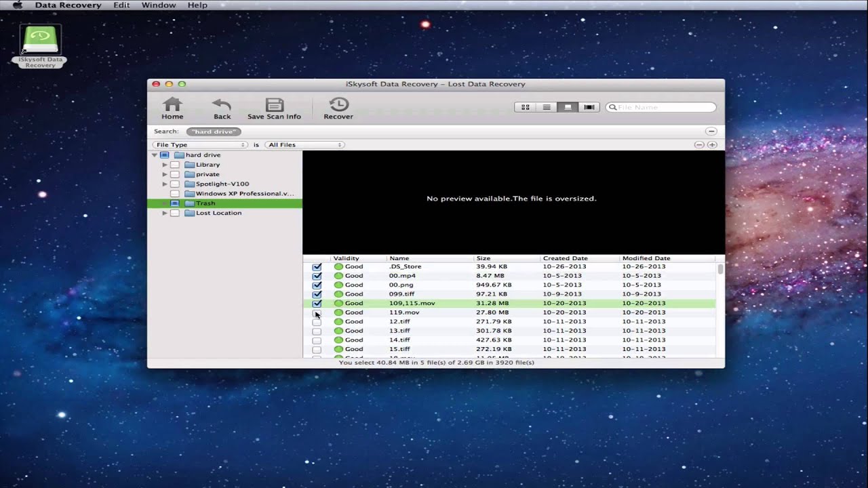Open the Edit menu
868x488 pixels.
tap(121, 5)
